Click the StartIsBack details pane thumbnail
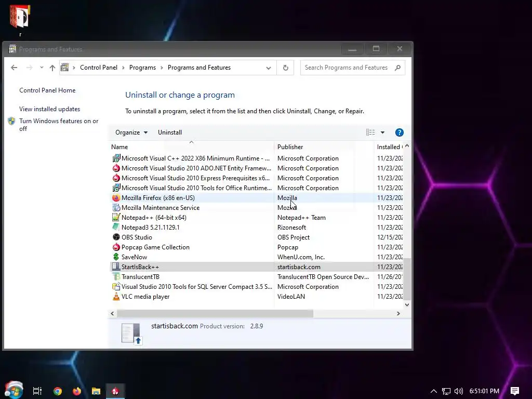 [131, 333]
